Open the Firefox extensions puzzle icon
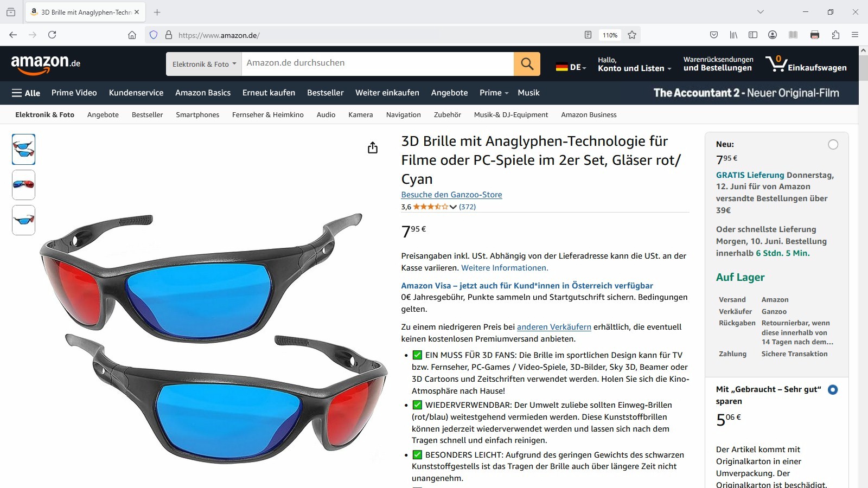The width and height of the screenshot is (868, 488). coord(835,35)
